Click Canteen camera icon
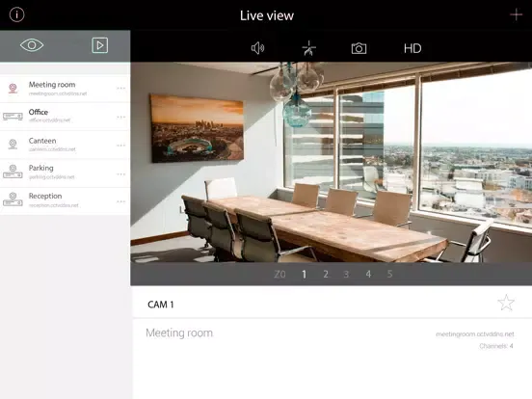The height and width of the screenshot is (399, 532). pos(13,145)
